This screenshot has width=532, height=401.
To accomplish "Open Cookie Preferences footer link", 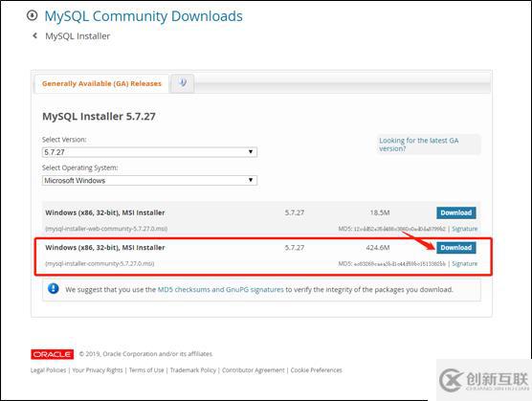I will (x=316, y=370).
